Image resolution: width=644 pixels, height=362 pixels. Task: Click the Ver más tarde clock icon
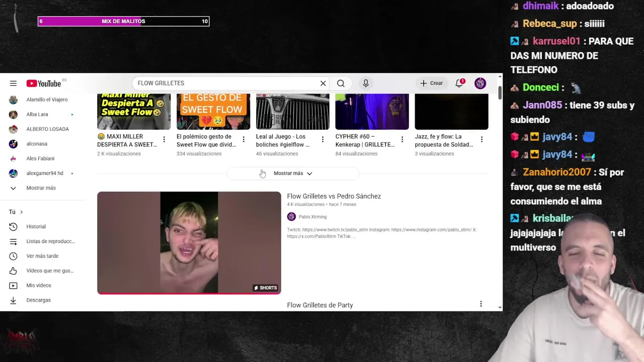click(13, 256)
